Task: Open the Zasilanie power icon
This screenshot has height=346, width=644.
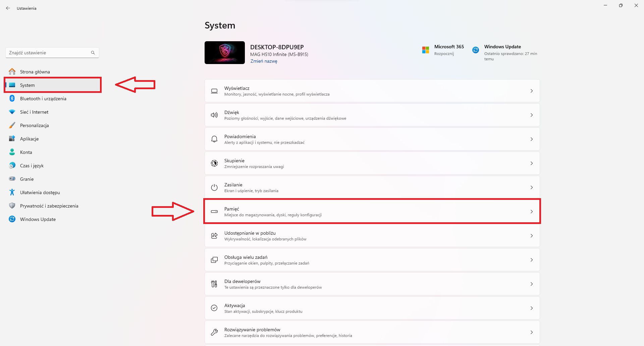Action: coord(214,187)
